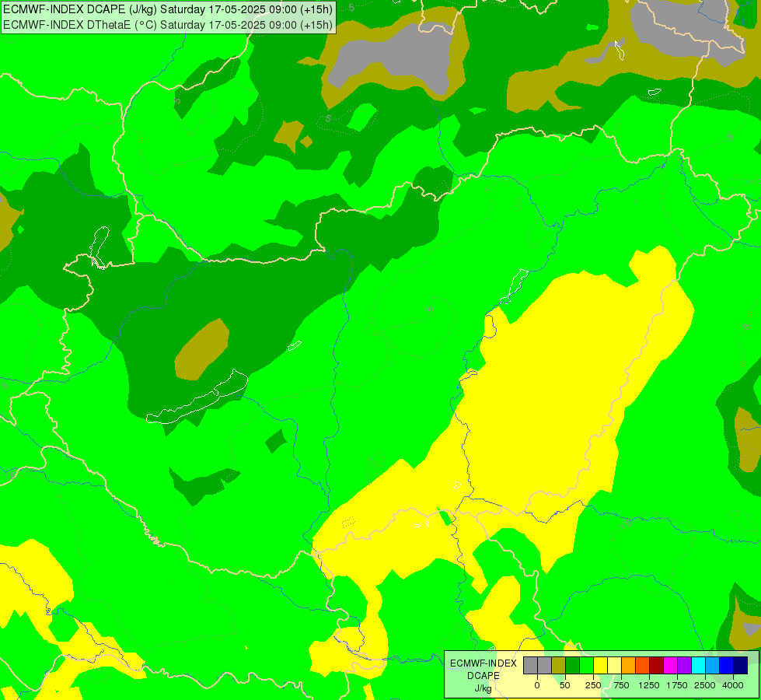Pick the orange swatch in the legend

click(629, 666)
